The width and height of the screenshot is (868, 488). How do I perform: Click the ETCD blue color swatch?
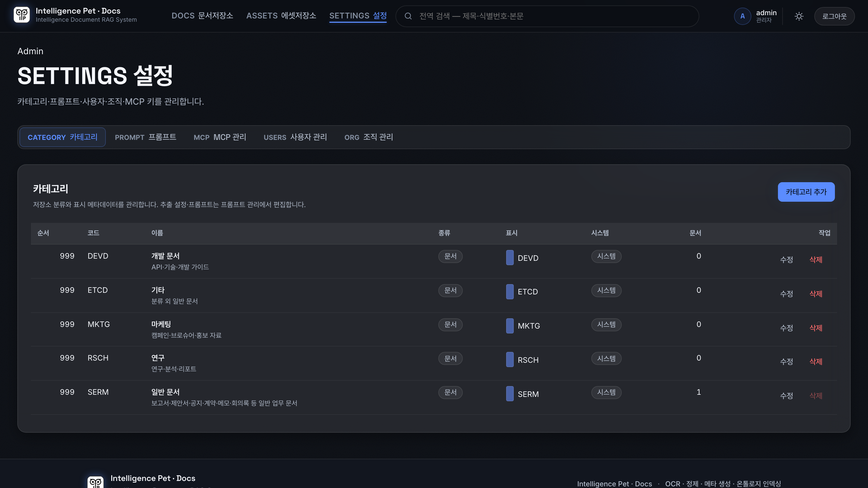pos(510,292)
